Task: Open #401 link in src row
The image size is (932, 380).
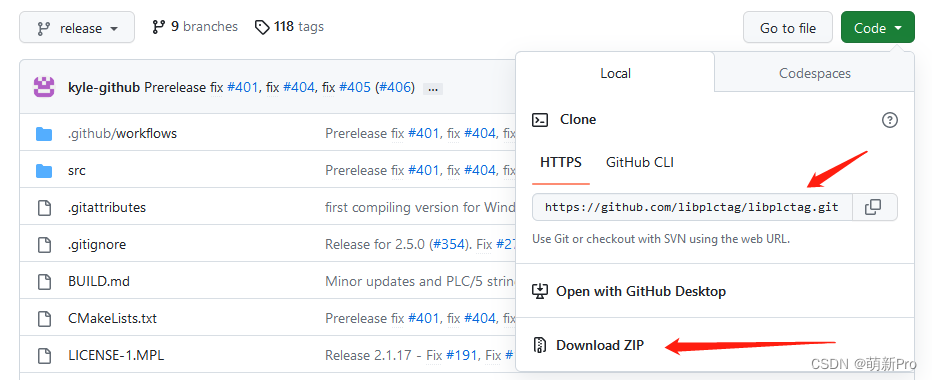Action: point(424,171)
